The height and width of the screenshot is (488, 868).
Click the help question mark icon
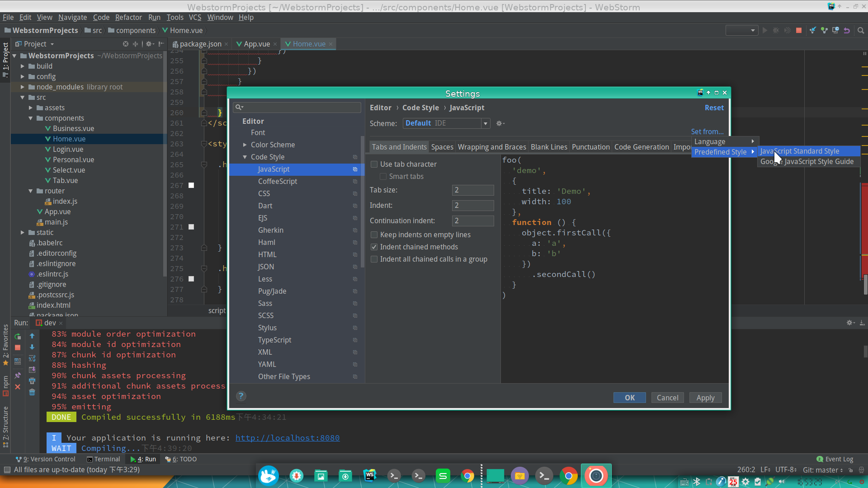(241, 396)
